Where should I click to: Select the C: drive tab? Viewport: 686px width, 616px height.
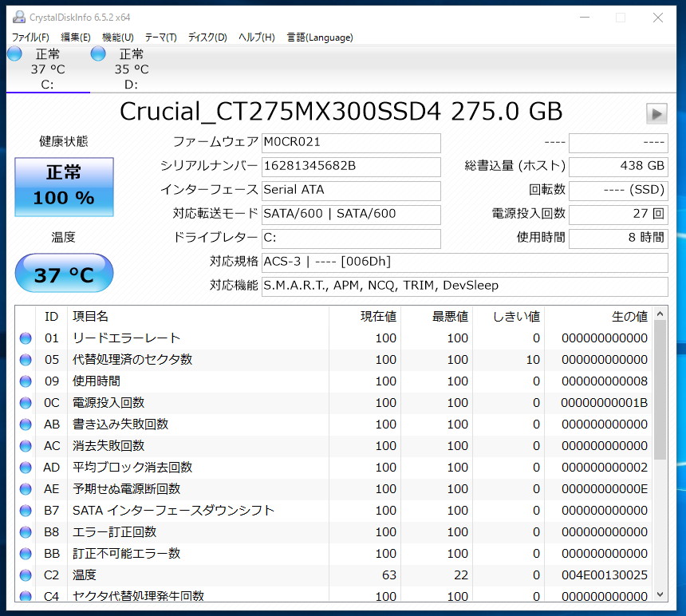pos(48,69)
